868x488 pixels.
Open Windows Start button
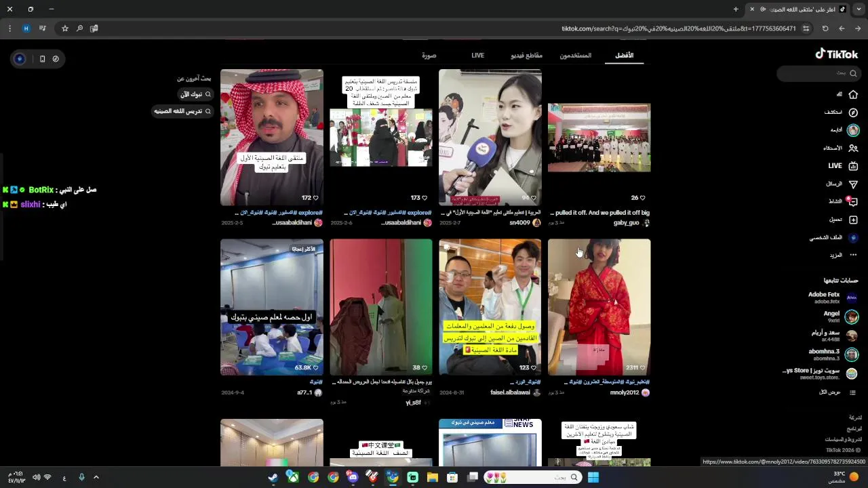[593, 477]
